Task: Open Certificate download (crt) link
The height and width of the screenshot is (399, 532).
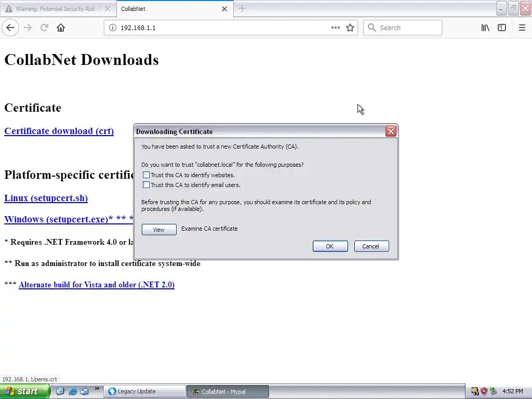Action: tap(59, 131)
